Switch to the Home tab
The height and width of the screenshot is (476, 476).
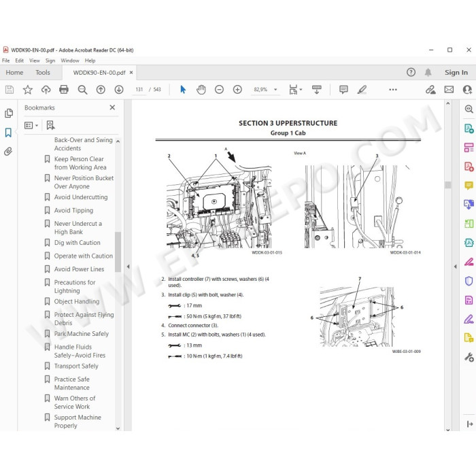point(14,73)
